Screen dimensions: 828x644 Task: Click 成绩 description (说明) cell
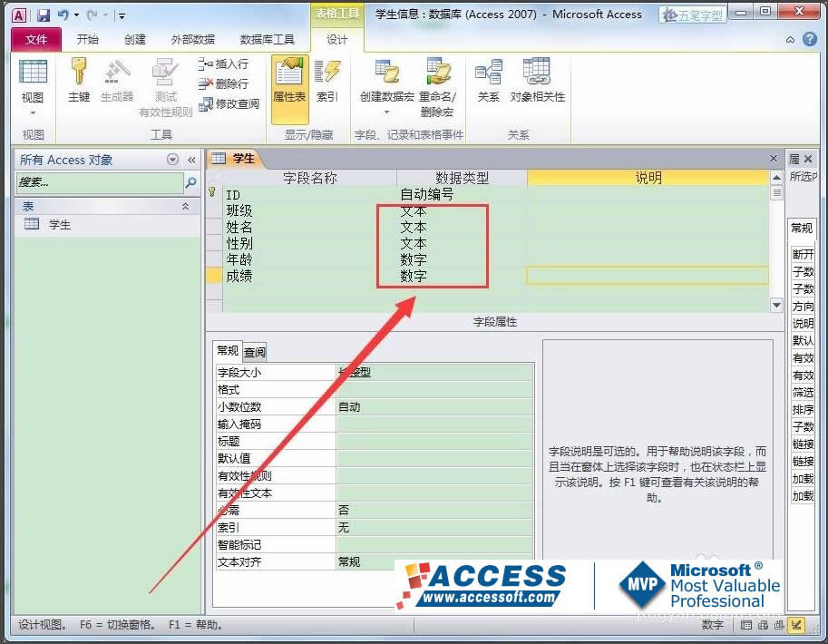click(648, 276)
